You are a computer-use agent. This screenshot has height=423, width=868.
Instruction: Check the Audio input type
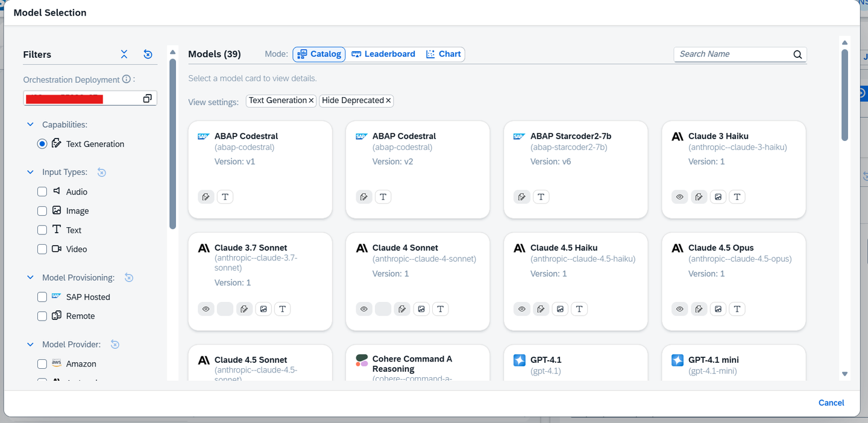[42, 192]
